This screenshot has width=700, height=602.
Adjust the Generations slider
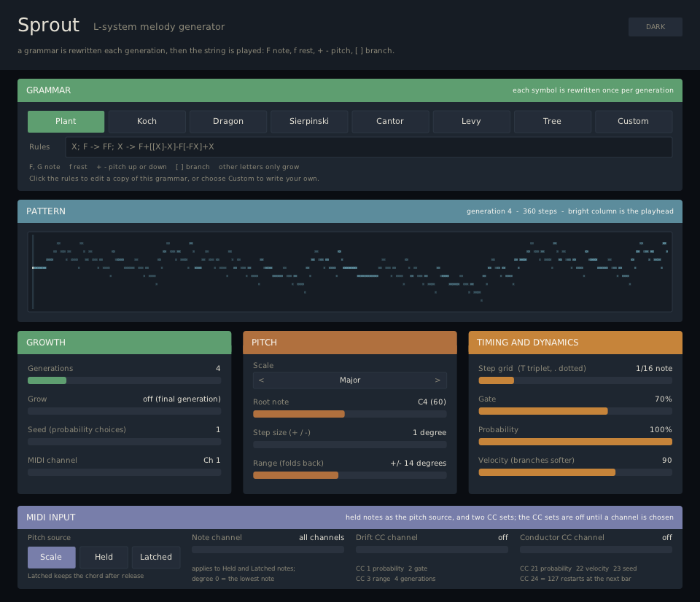click(x=124, y=380)
